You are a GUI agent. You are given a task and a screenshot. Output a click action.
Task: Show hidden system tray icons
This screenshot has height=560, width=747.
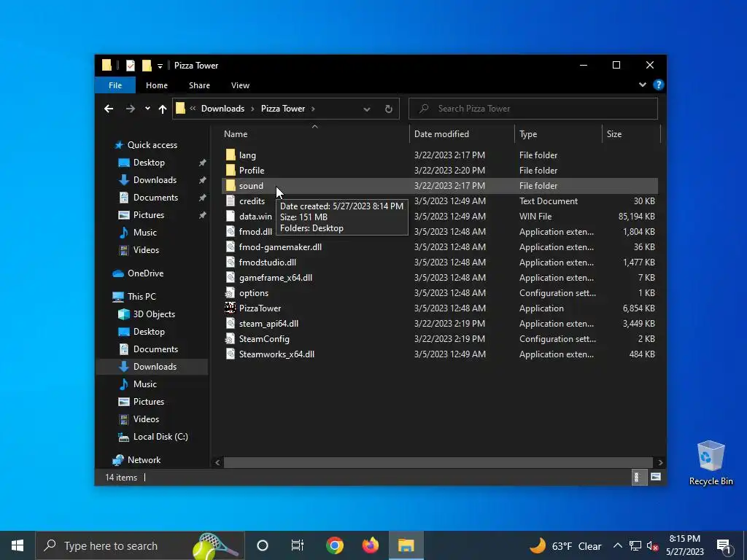pos(617,545)
